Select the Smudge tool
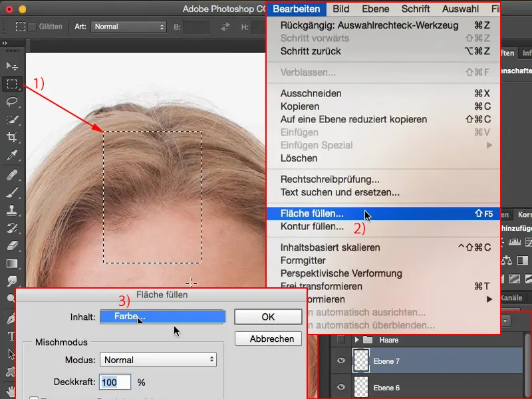The image size is (532, 399). click(x=12, y=281)
